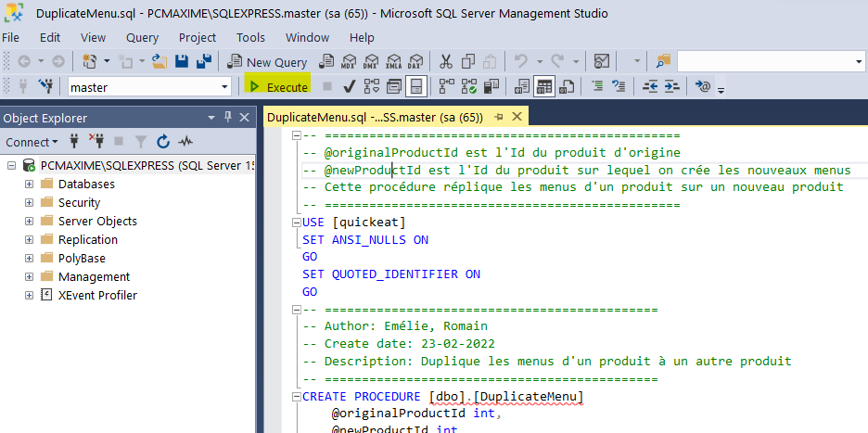Expand the Databases folder
Image resolution: width=868 pixels, height=433 pixels.
tap(30, 184)
